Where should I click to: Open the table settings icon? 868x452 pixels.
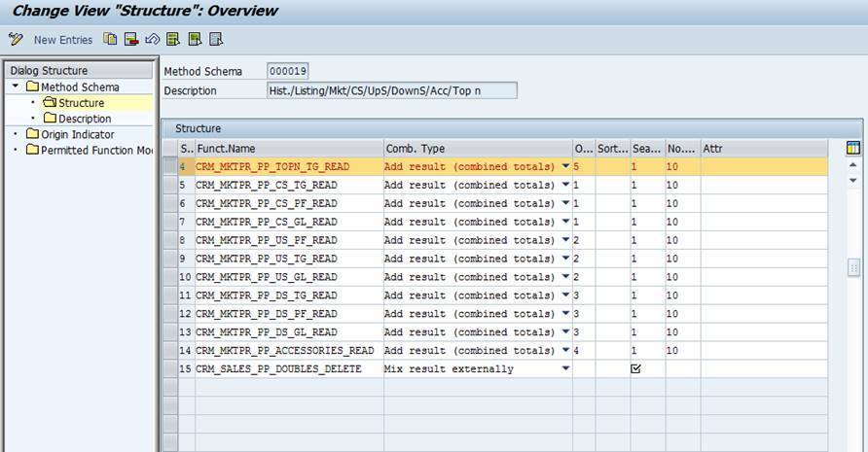(853, 148)
